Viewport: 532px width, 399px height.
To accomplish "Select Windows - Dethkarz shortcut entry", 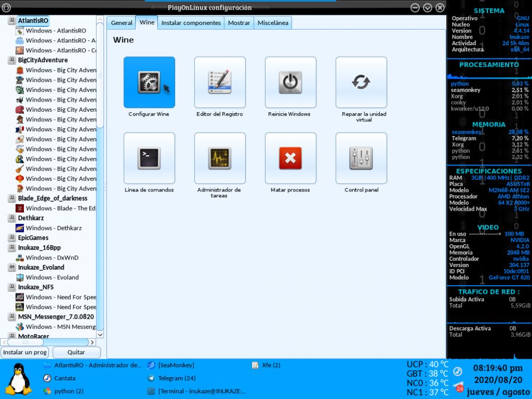I will [x=53, y=228].
